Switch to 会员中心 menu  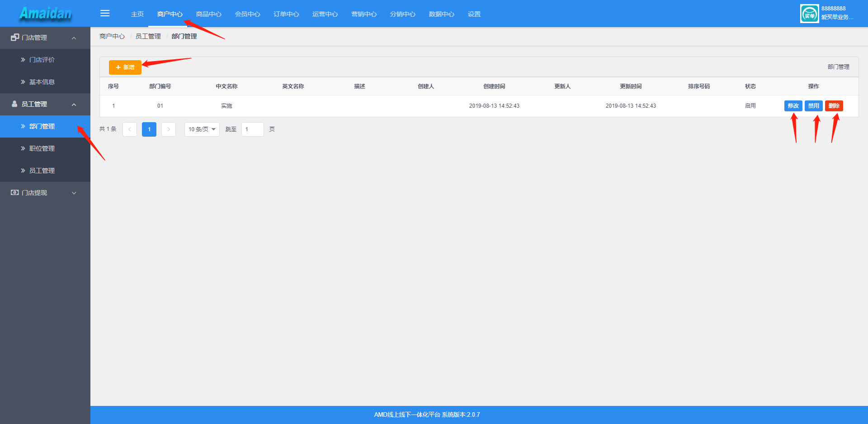tap(248, 14)
